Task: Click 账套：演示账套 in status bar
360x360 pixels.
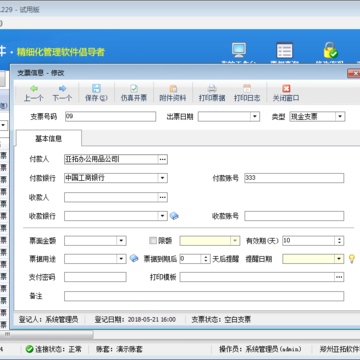Action: [x=119, y=349]
